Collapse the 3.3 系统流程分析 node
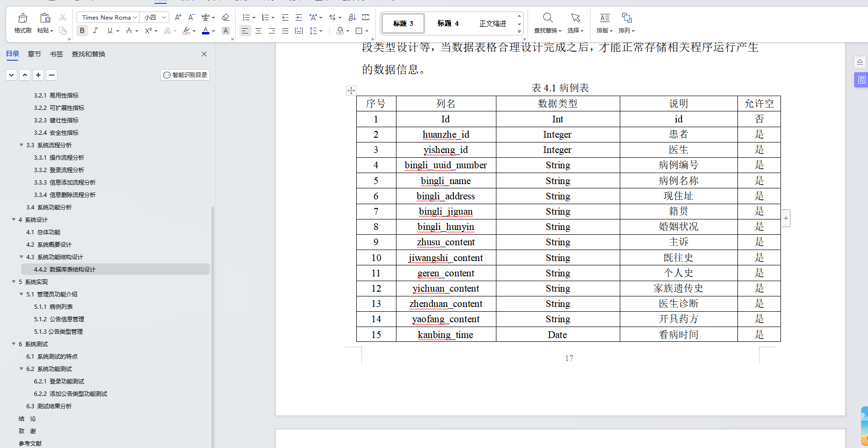The width and height of the screenshot is (868, 448). (x=21, y=145)
